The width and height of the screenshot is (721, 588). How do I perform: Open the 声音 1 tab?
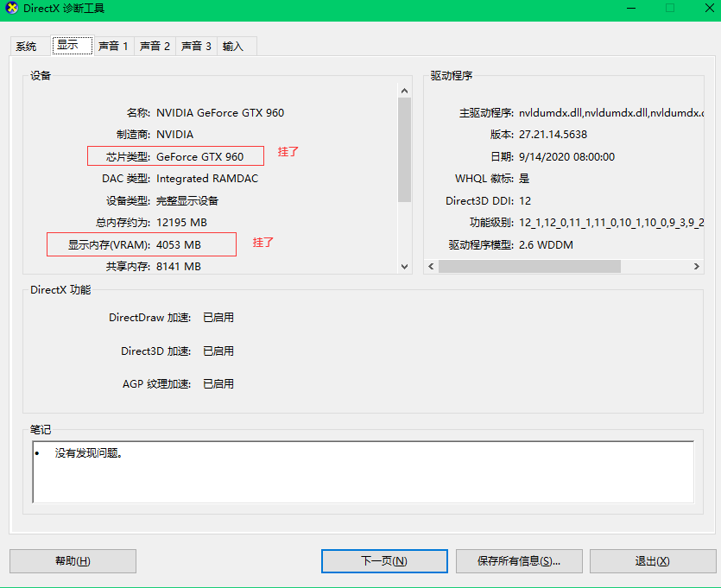click(113, 47)
